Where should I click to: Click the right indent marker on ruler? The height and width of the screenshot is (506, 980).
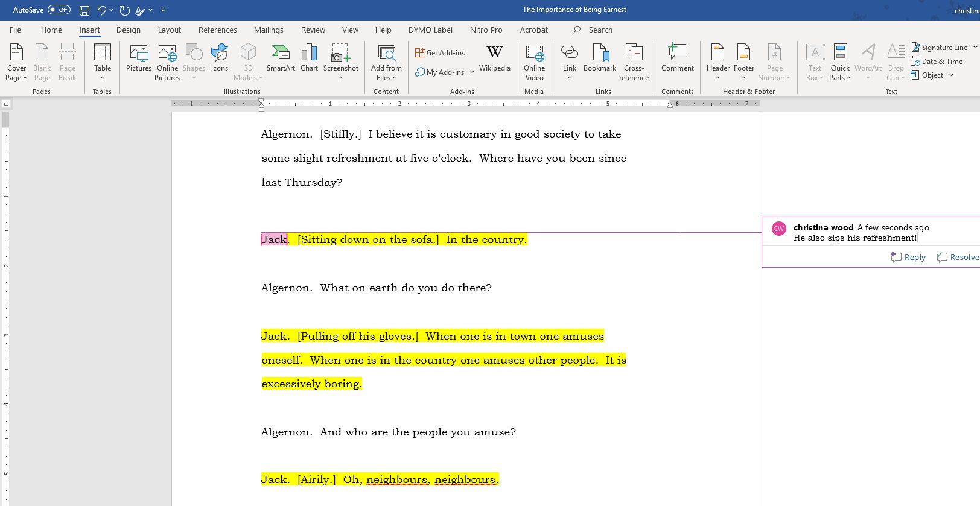[670, 105]
